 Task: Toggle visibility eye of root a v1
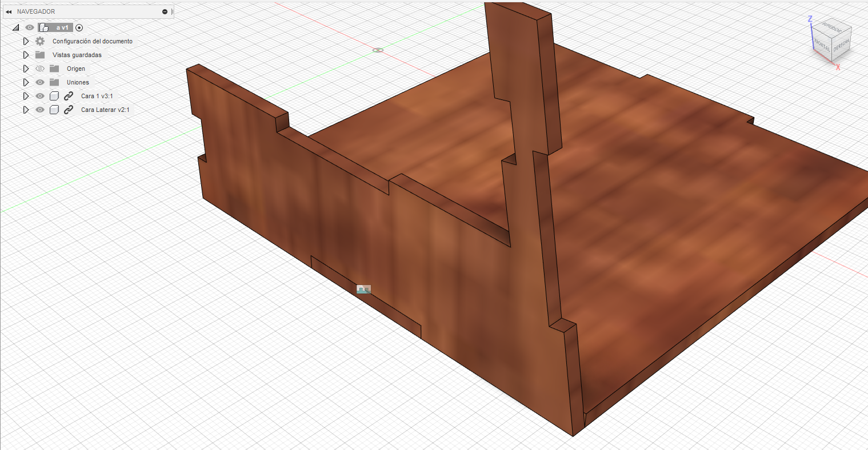pyautogui.click(x=30, y=27)
